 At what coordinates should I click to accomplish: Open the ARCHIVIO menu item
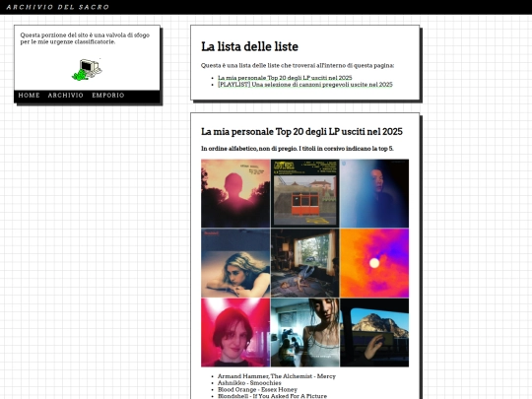(x=65, y=96)
